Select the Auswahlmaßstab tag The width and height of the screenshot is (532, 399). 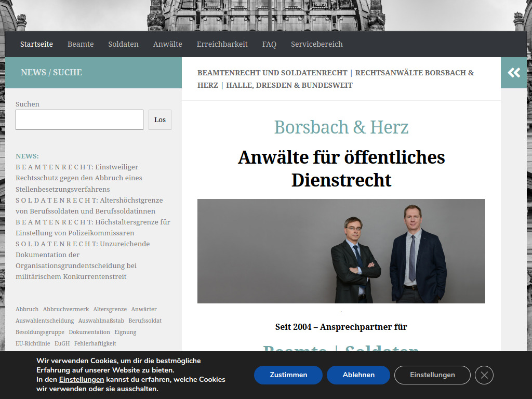101,321
